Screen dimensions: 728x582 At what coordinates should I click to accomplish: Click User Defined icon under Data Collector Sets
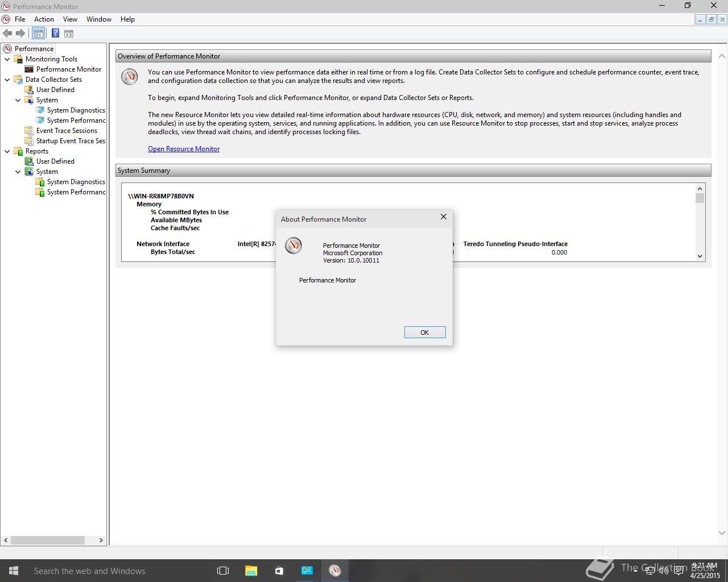[x=29, y=90]
